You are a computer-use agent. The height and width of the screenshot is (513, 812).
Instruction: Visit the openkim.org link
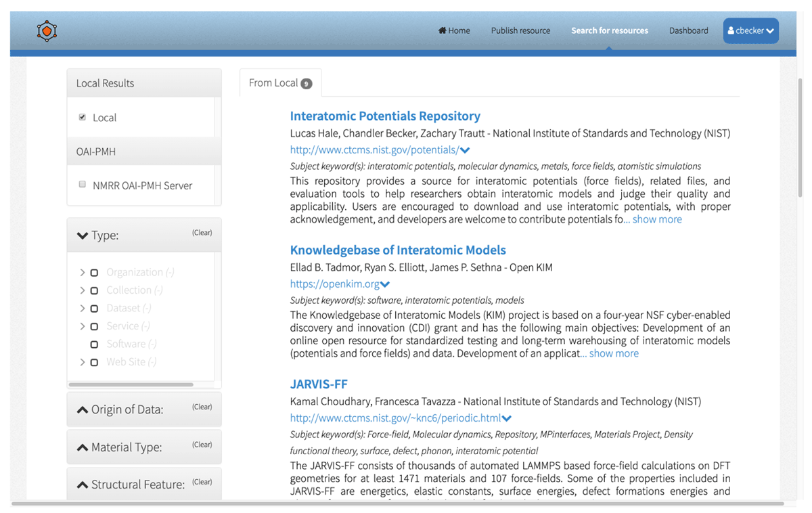tap(335, 284)
